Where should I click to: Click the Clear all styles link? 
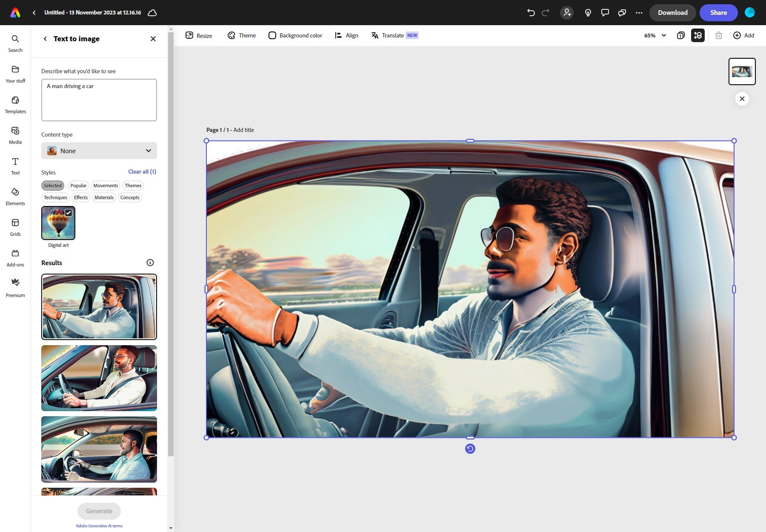(x=142, y=172)
